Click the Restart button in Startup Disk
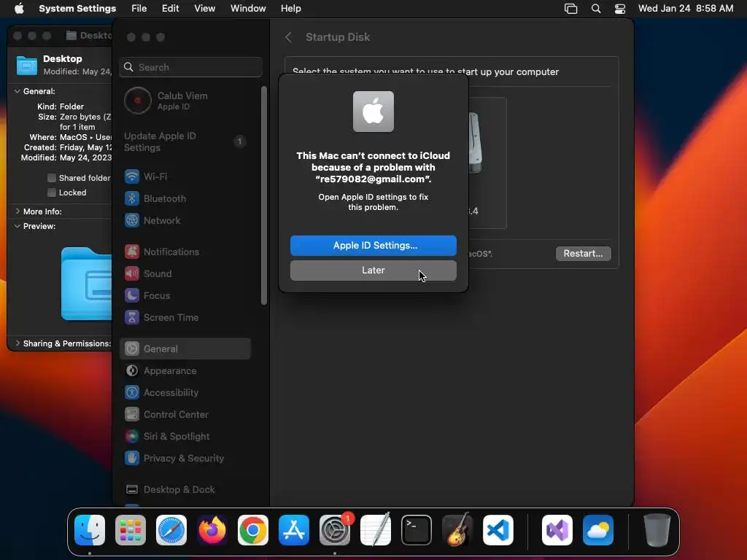747x560 pixels. (583, 253)
